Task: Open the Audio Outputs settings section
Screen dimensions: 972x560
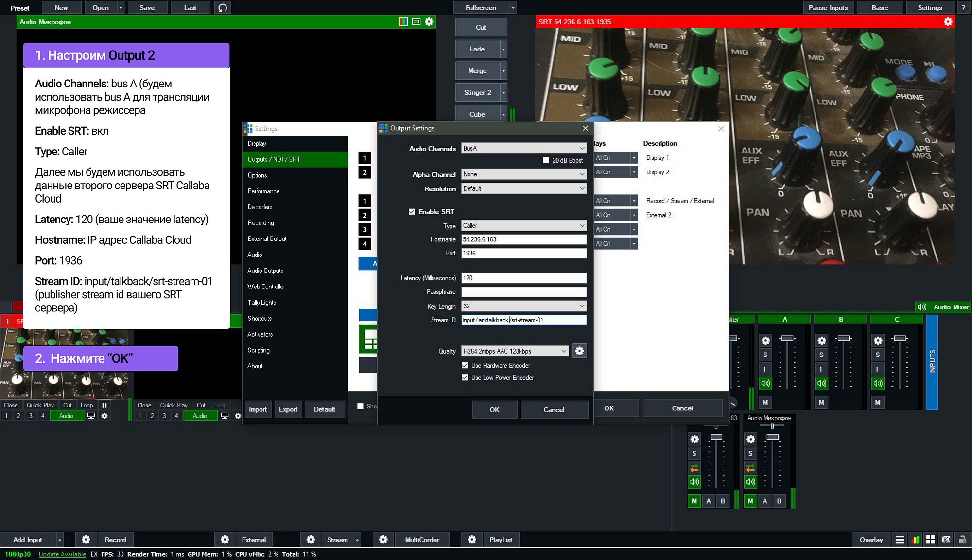Action: (x=295, y=271)
